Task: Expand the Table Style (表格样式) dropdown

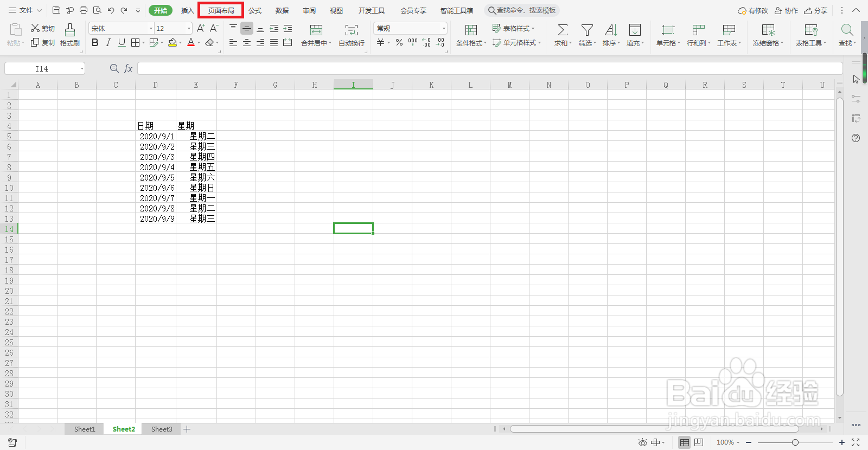Action: pyautogui.click(x=533, y=28)
